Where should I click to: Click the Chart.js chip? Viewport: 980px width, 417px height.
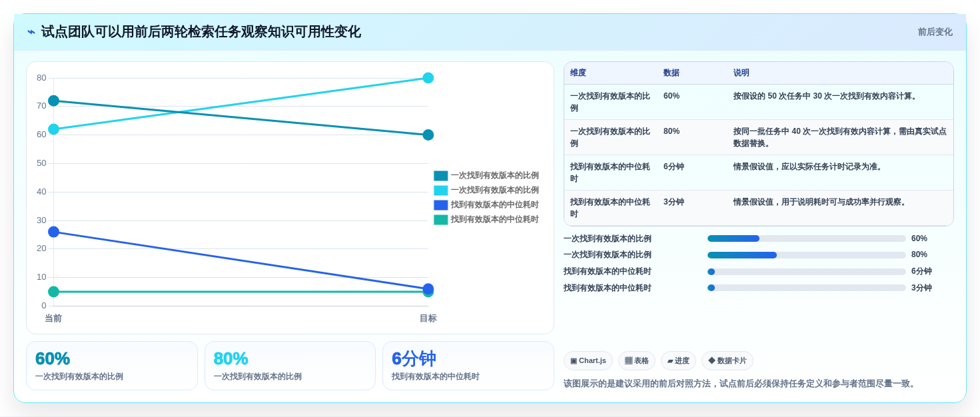[588, 361]
